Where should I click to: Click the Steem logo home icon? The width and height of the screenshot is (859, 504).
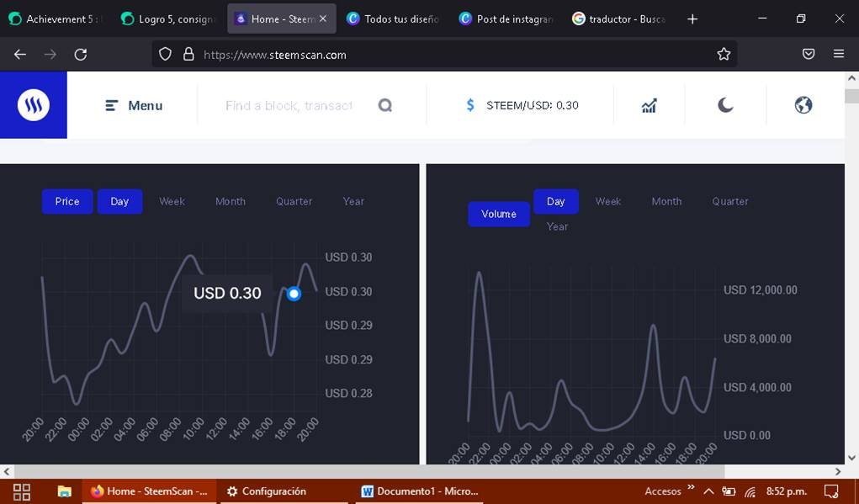click(x=34, y=104)
